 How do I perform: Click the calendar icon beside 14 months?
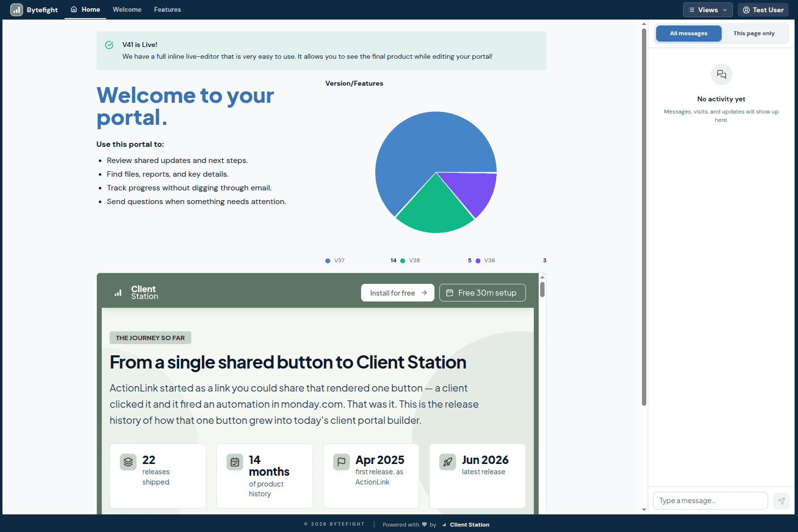[235, 462]
